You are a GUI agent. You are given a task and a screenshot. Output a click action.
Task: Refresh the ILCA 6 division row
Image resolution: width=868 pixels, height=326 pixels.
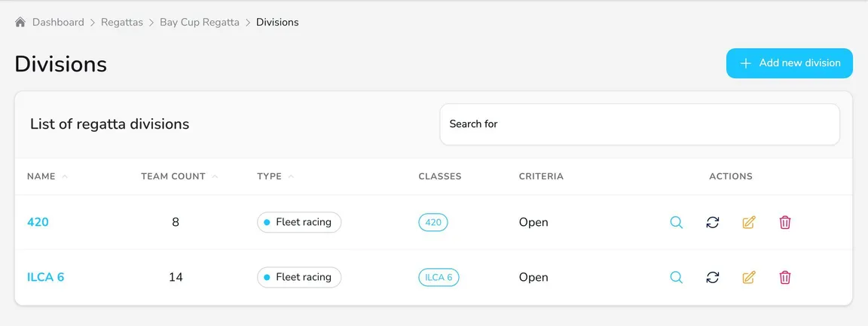point(713,277)
